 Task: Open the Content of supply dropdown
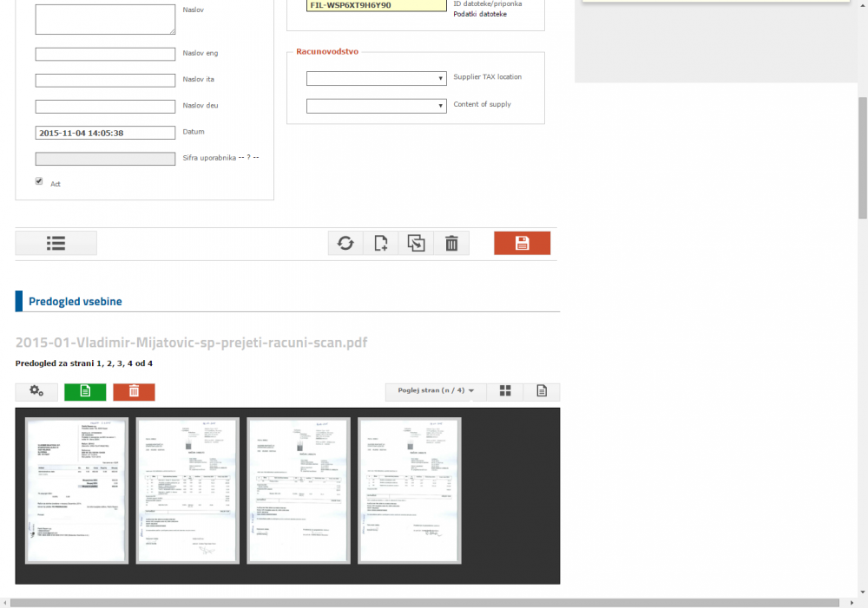(376, 107)
